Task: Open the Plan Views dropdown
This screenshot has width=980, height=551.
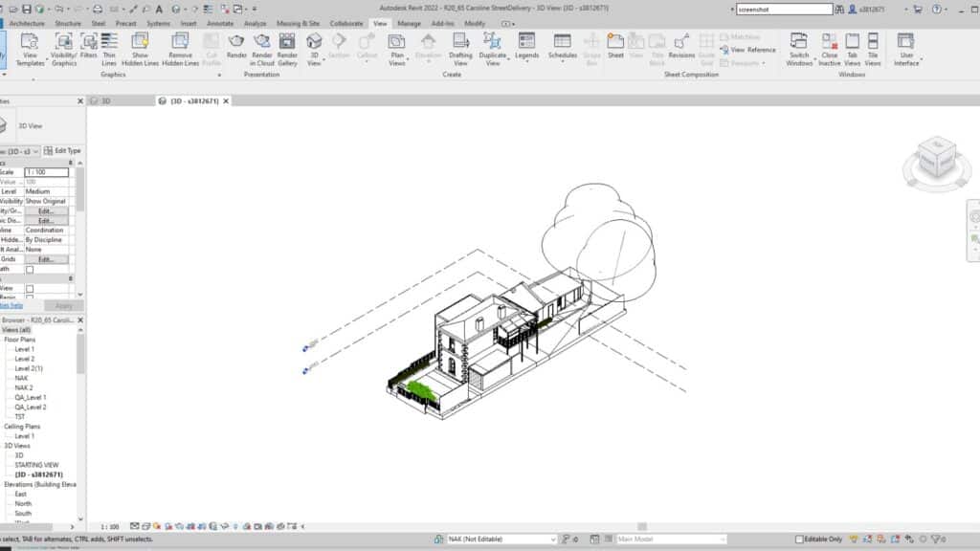Action: 397,50
